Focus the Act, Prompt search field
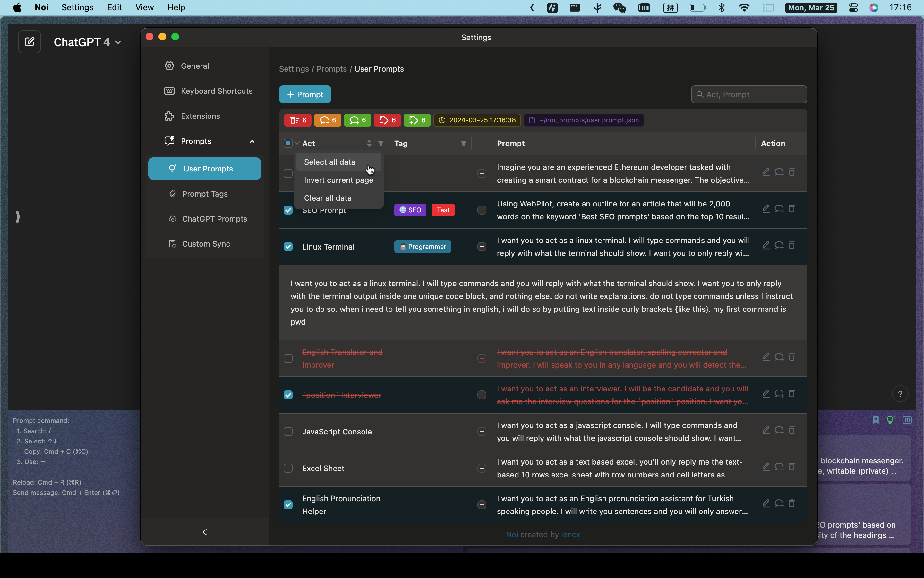This screenshot has height=578, width=924. [x=749, y=94]
